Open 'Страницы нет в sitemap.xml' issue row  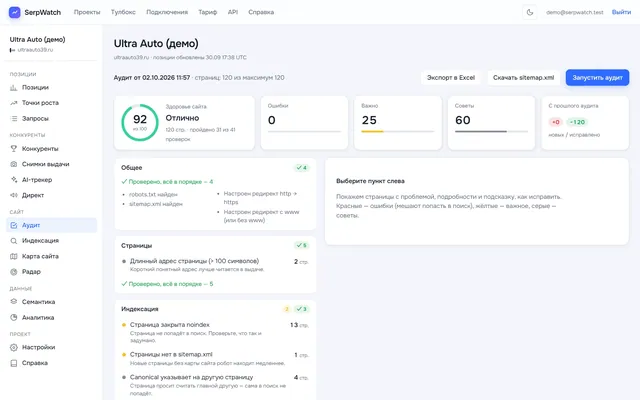[x=215, y=358]
